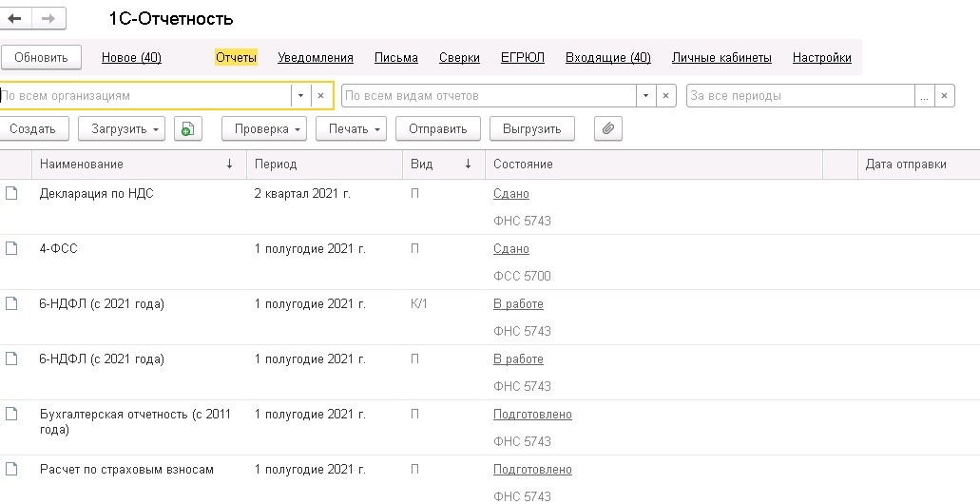980x504 pixels.
Task: Focus the По всем организациям input field
Action: click(145, 96)
